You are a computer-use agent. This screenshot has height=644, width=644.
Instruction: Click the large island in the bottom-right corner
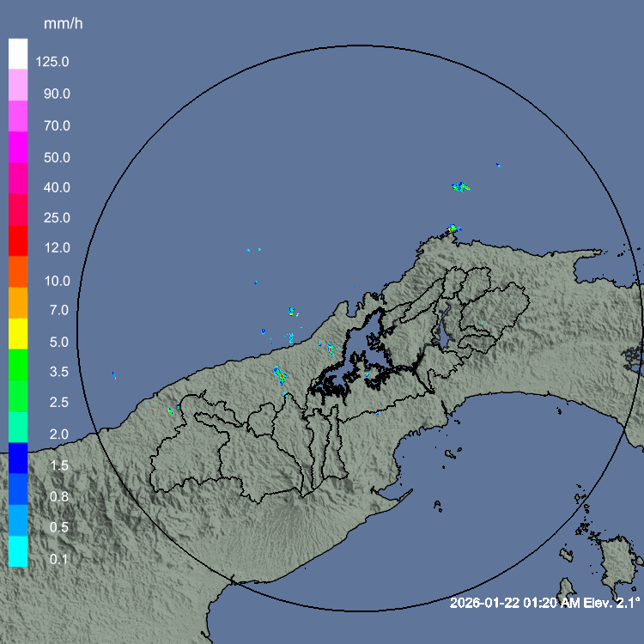(617, 558)
